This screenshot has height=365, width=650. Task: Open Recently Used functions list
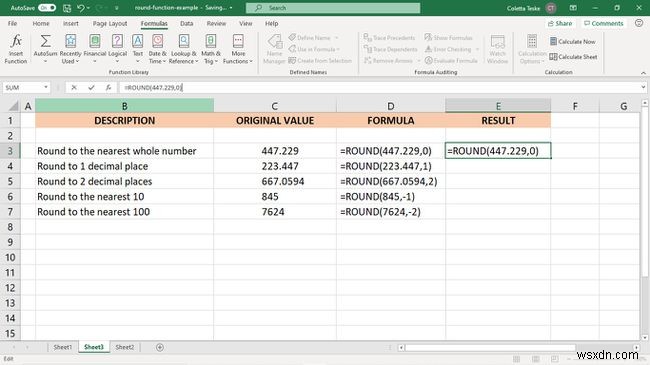(x=70, y=49)
